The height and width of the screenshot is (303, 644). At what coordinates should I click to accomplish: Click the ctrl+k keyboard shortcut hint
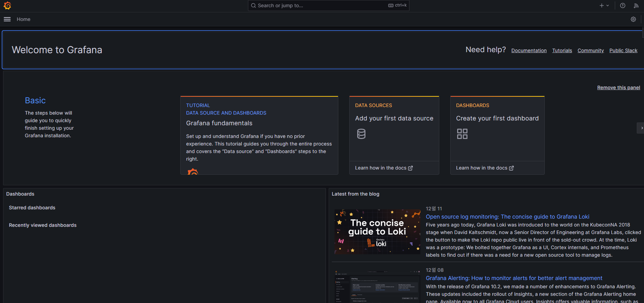(x=397, y=5)
